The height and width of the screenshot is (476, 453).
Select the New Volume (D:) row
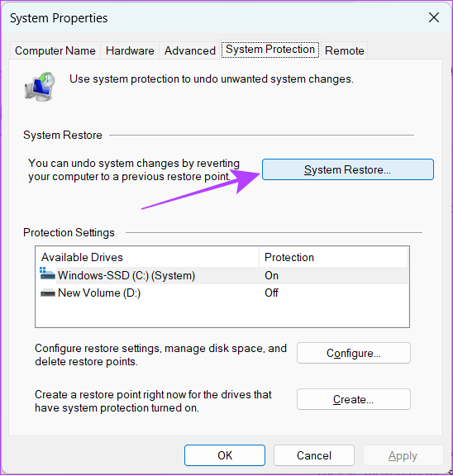(223, 293)
